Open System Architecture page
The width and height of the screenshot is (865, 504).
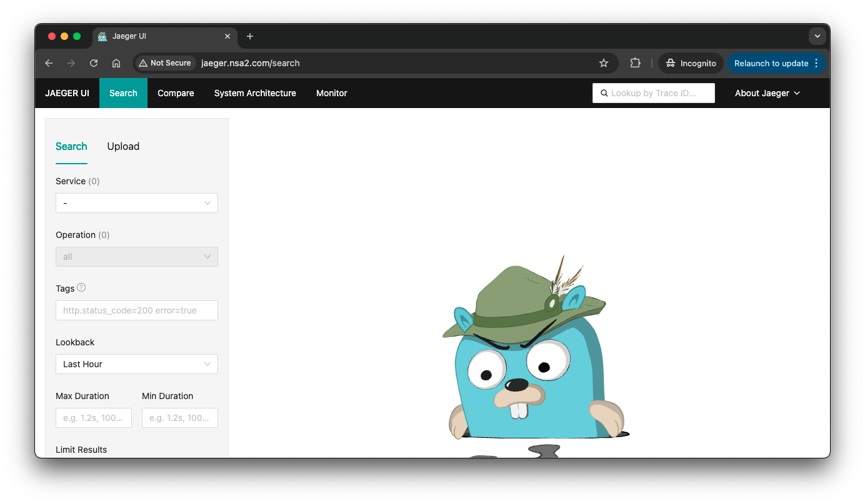[x=255, y=93]
